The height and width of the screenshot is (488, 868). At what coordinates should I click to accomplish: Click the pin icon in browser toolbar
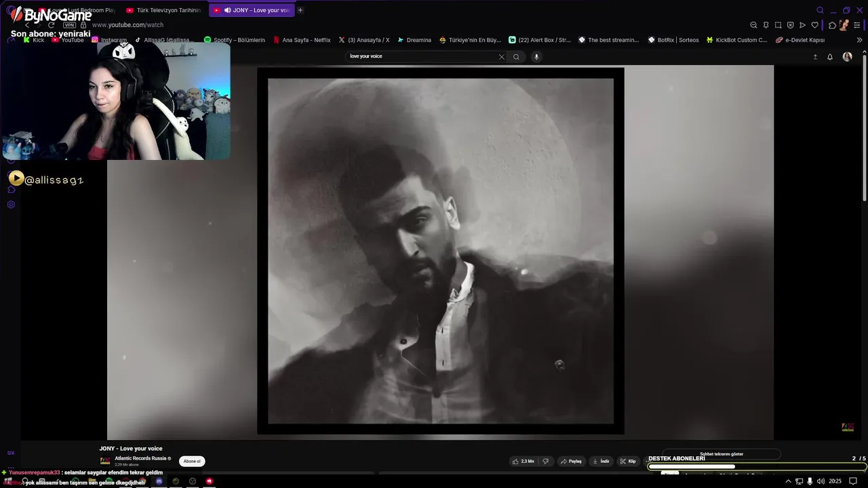[x=766, y=25]
